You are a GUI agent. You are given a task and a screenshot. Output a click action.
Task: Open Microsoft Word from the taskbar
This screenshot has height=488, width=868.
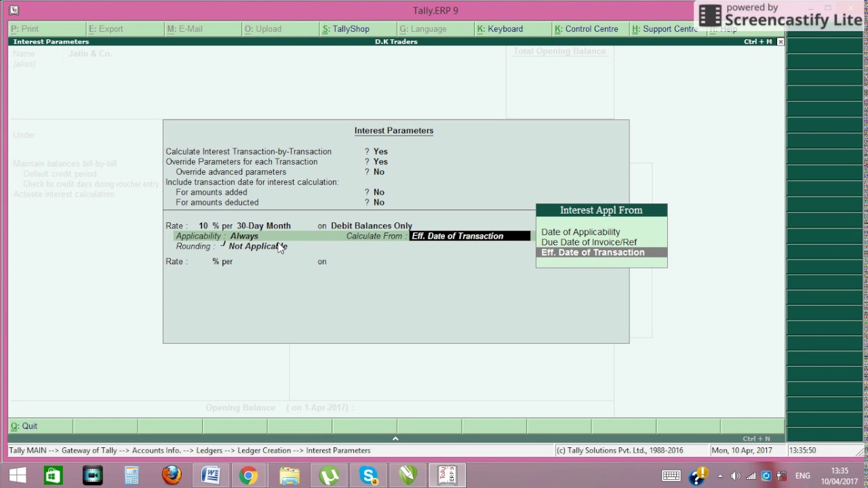(210, 476)
